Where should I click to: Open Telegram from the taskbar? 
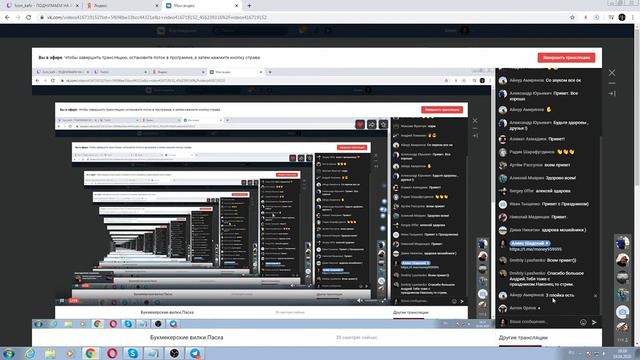pyautogui.click(x=195, y=353)
